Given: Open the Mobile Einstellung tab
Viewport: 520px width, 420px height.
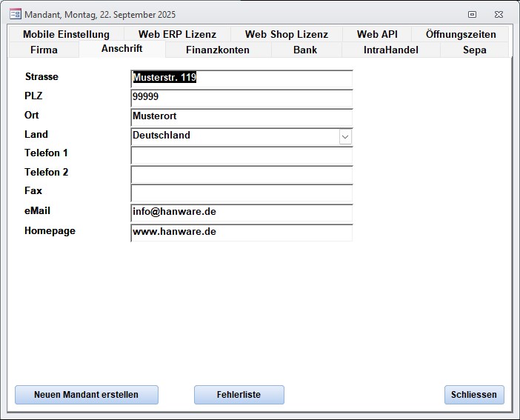Looking at the screenshot, I should pos(66,34).
